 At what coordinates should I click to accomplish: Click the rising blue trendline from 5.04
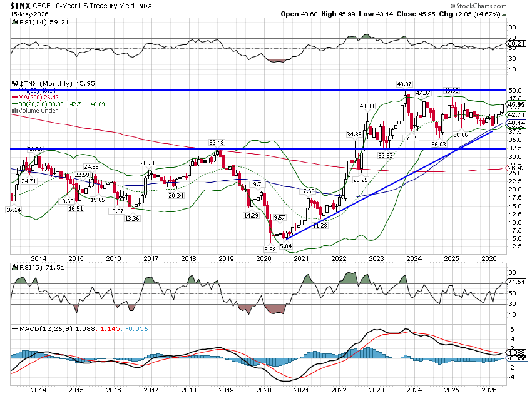point(389,185)
